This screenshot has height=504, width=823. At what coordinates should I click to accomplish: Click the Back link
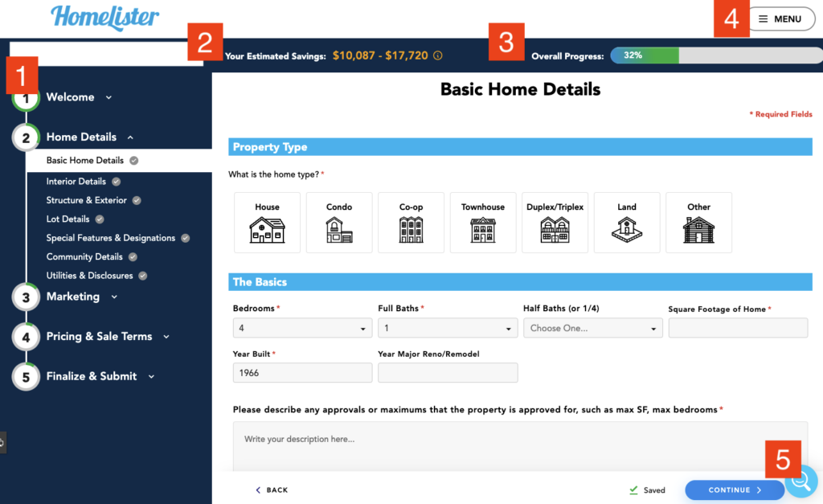tap(272, 490)
